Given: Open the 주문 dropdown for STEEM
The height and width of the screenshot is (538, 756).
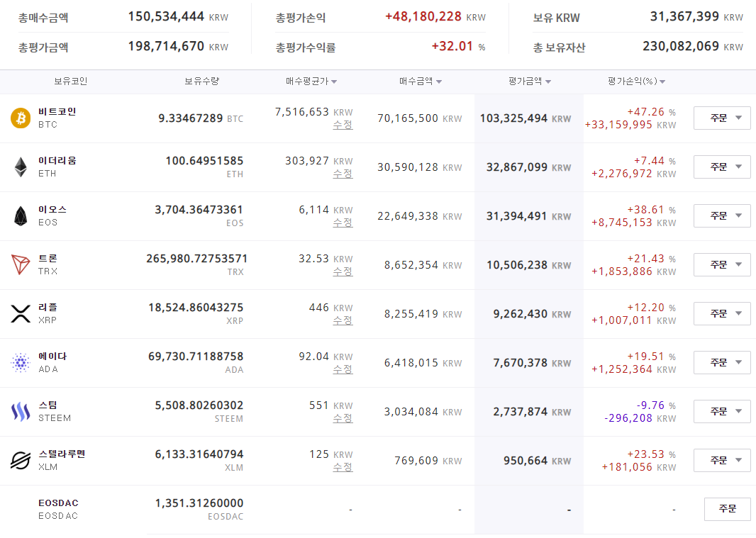Looking at the screenshot, I should (x=722, y=411).
